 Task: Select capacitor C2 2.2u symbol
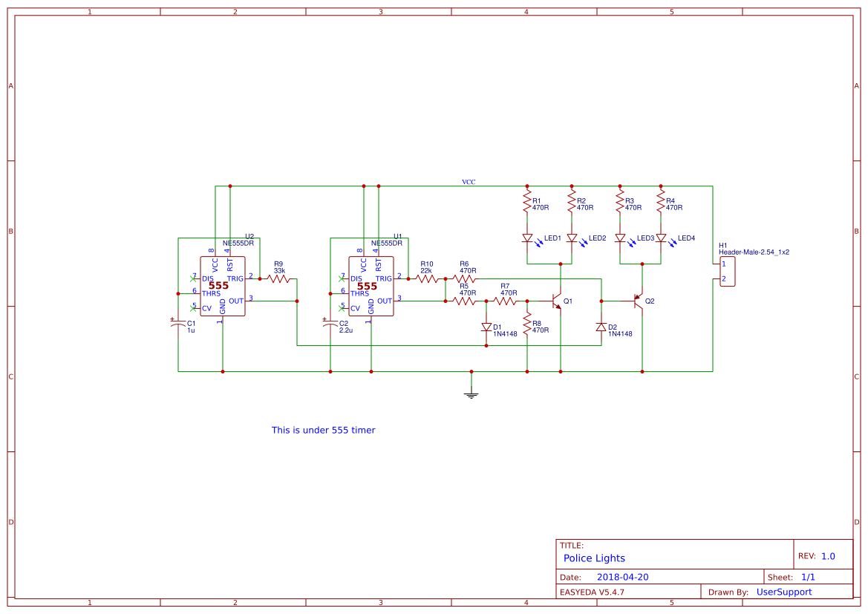pos(330,323)
